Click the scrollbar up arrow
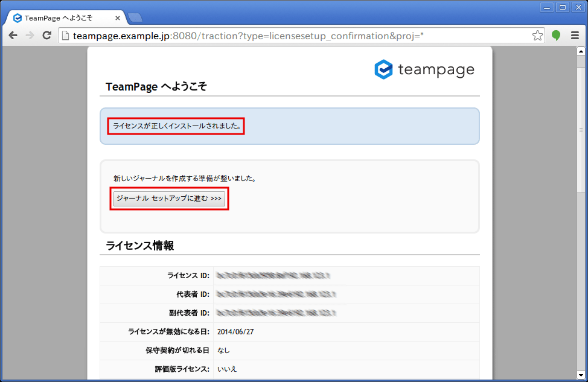Image resolution: width=588 pixels, height=382 pixels. [x=581, y=51]
